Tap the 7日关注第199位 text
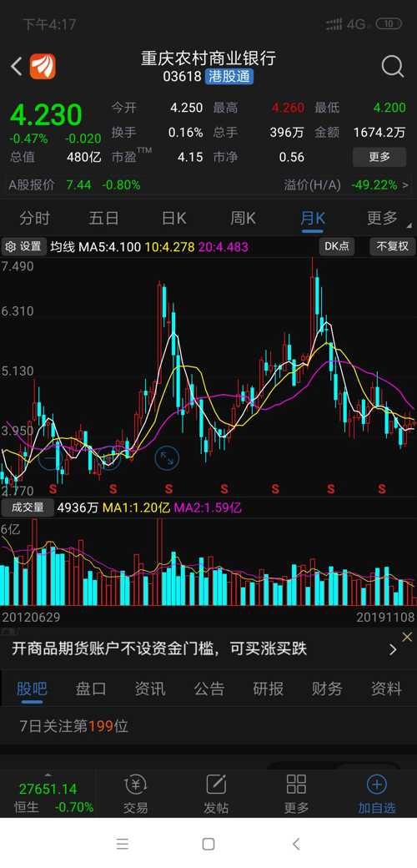The width and height of the screenshot is (417, 868). pos(74,726)
